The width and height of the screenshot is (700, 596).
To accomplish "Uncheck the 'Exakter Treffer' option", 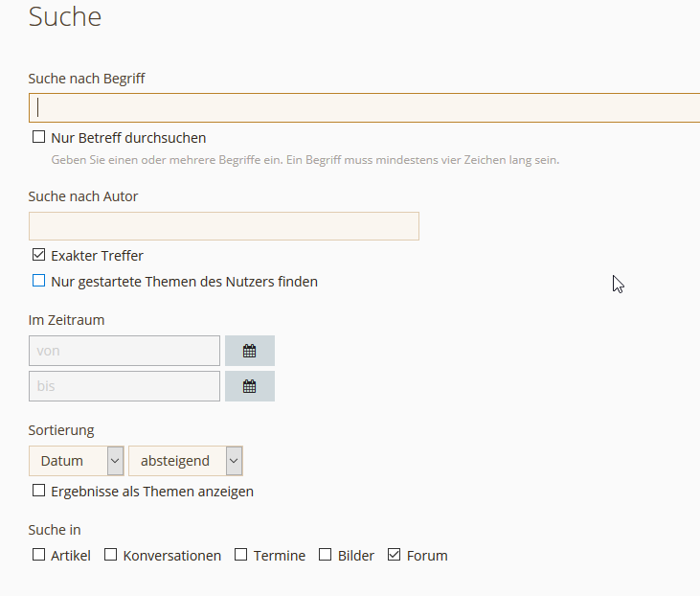I will [39, 255].
